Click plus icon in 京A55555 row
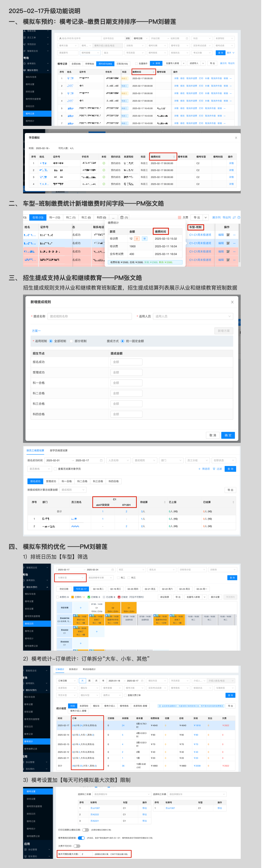The image size is (264, 868). click(81, 643)
